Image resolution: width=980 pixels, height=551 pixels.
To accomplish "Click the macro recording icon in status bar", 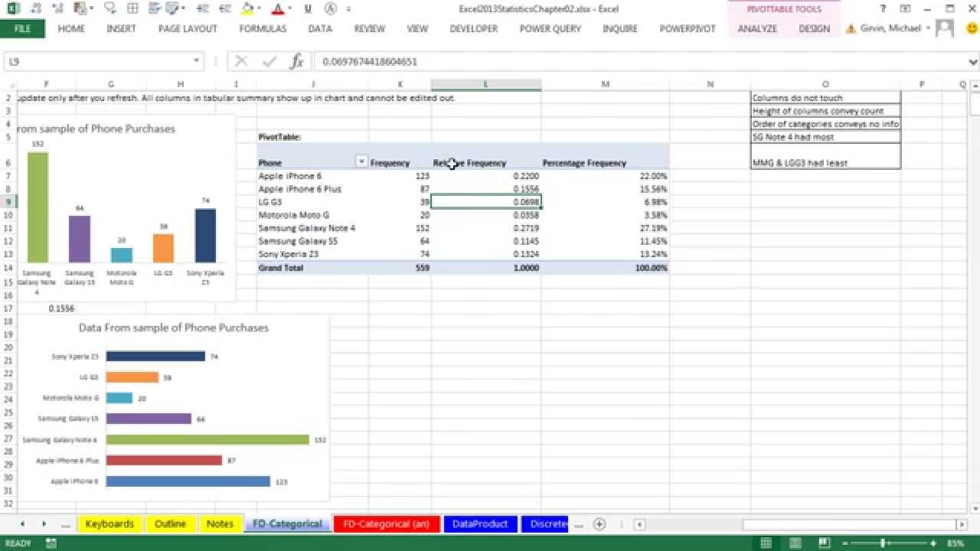I will [x=51, y=543].
